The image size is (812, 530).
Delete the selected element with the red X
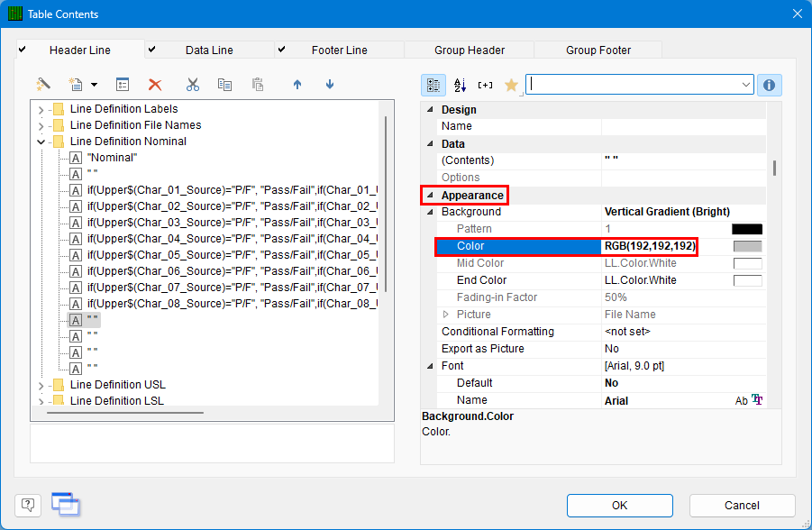[x=155, y=85]
